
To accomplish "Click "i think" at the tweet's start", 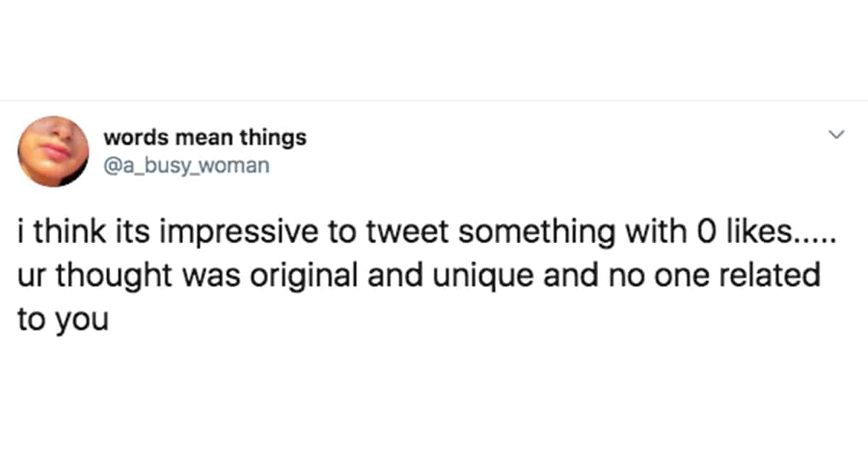I will [x=57, y=235].
